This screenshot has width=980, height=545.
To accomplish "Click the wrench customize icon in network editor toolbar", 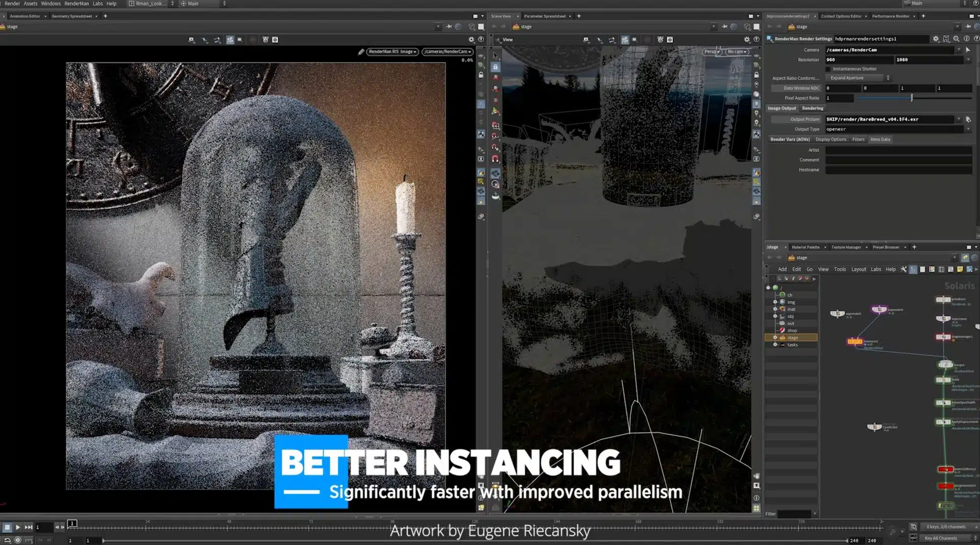I will pos(903,269).
